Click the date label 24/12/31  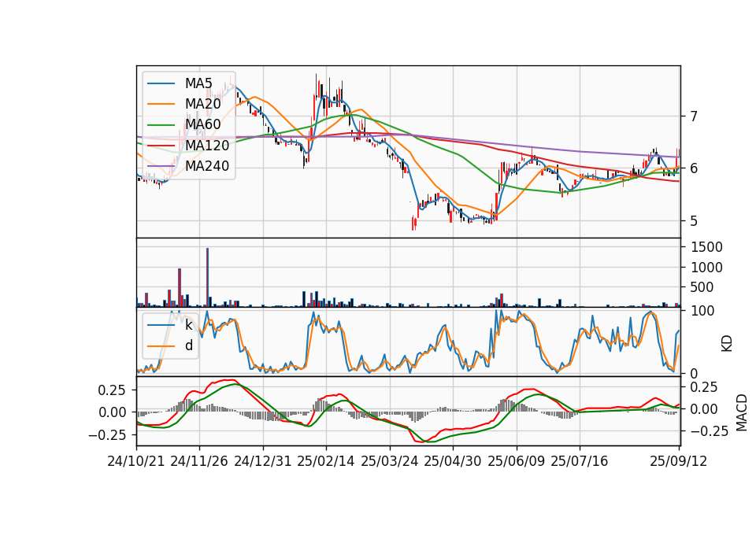[x=263, y=461]
